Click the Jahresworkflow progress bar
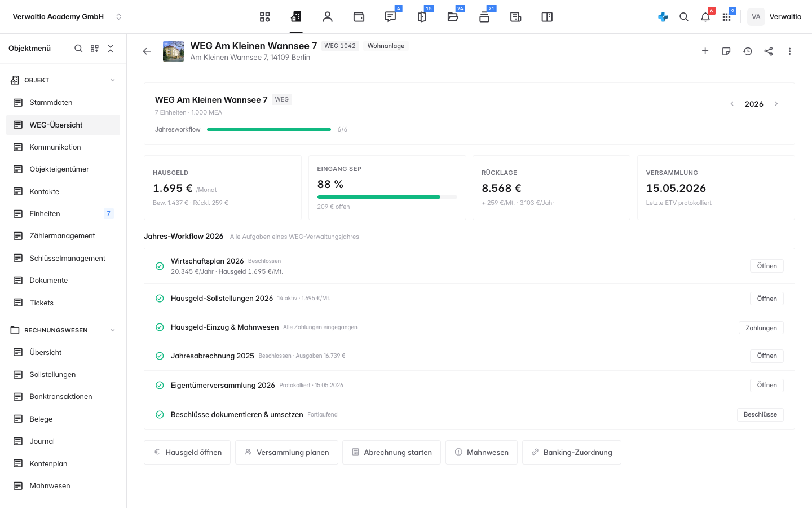The height and width of the screenshot is (508, 812). click(269, 130)
